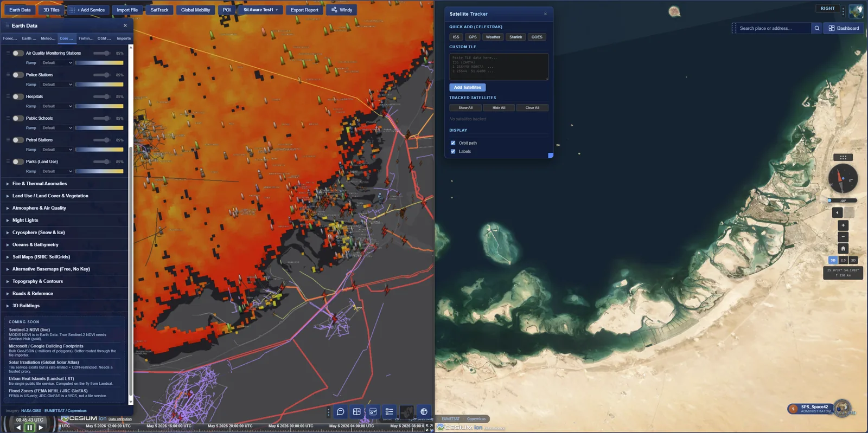868x433 pixels.
Task: Switch to the OSM tab
Action: (104, 38)
